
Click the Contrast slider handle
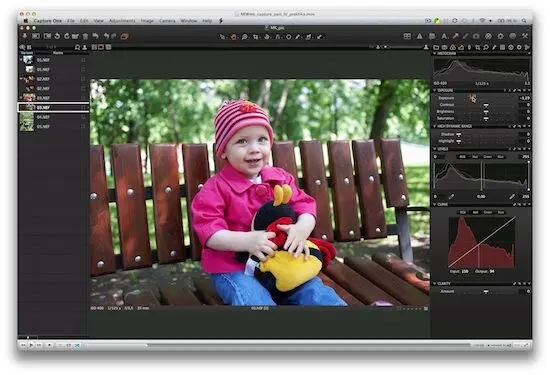(x=486, y=105)
